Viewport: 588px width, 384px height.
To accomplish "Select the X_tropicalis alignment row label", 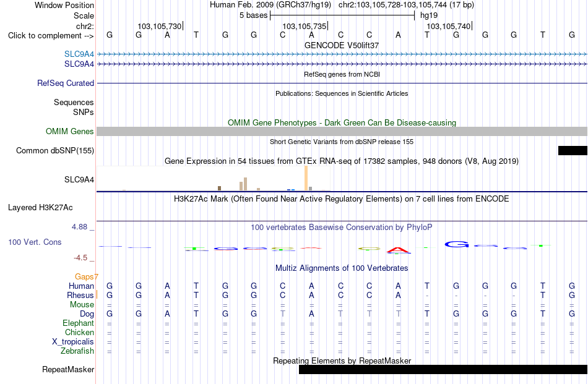I will point(73,342).
